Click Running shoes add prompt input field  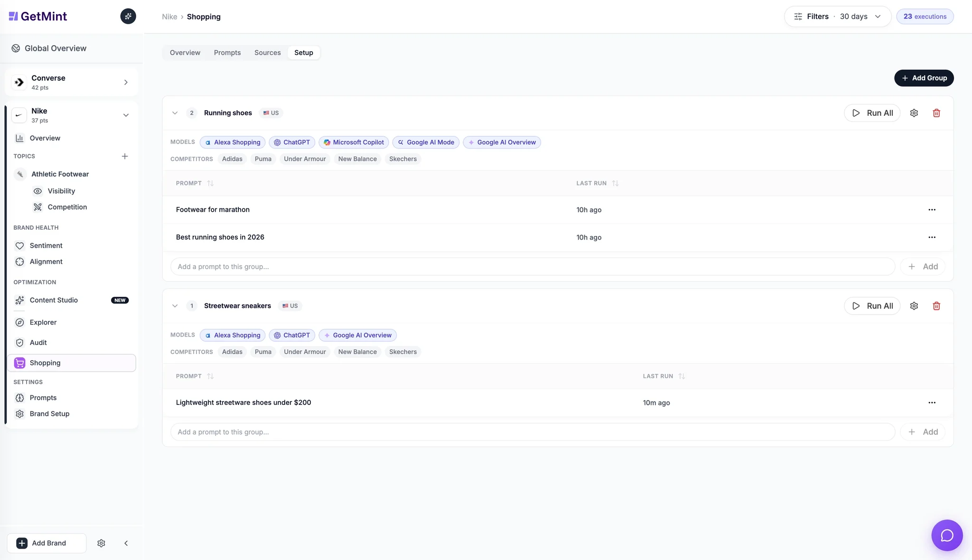click(533, 267)
